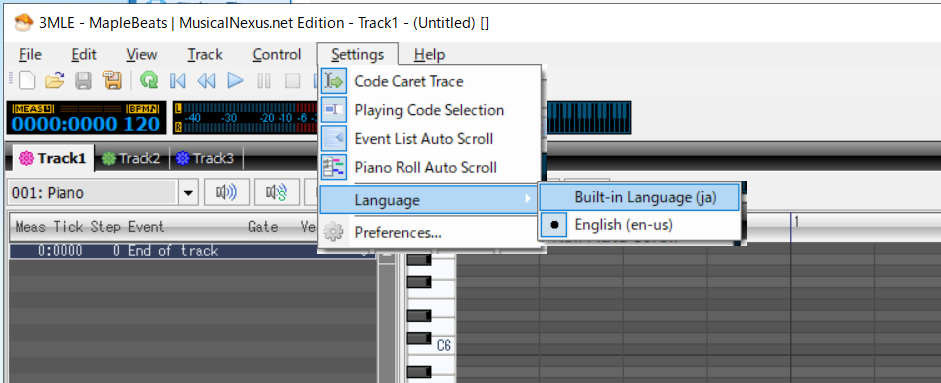
Task: Start playback with the Play icon
Action: click(x=236, y=80)
